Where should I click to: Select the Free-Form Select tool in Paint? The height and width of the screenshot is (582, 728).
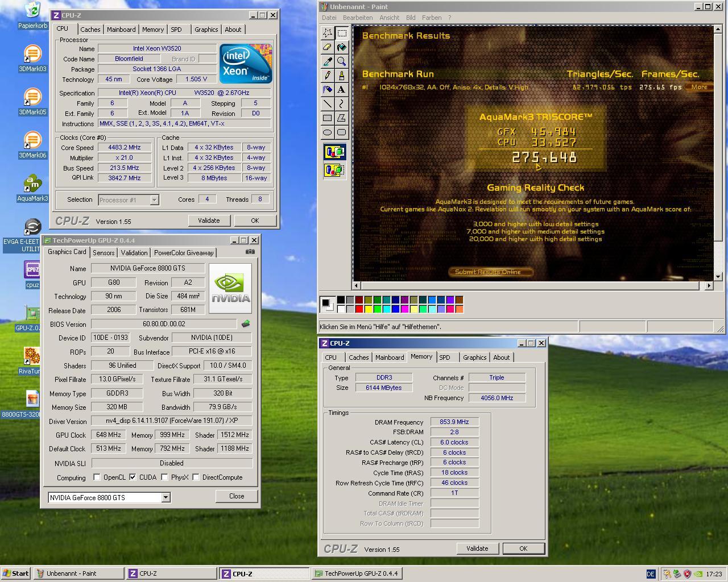pyautogui.click(x=328, y=33)
